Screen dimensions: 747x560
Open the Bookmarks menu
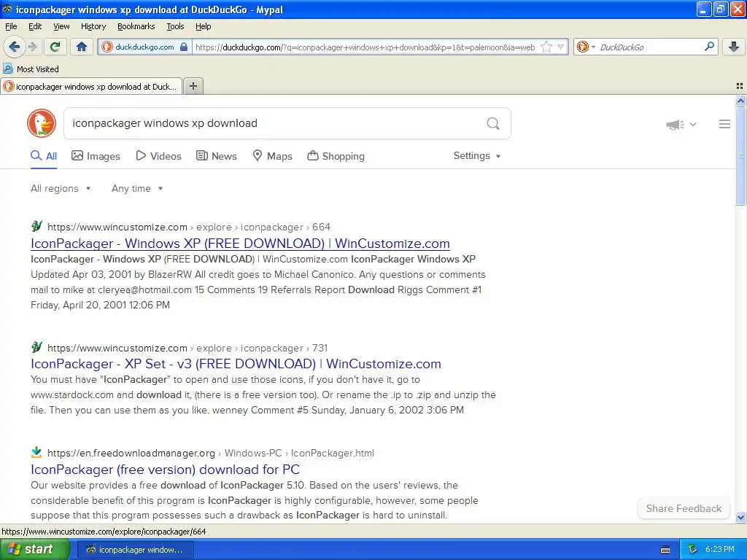(136, 26)
